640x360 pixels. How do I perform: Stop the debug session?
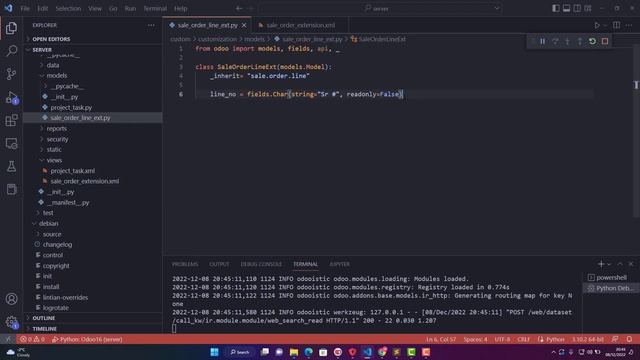[605, 41]
